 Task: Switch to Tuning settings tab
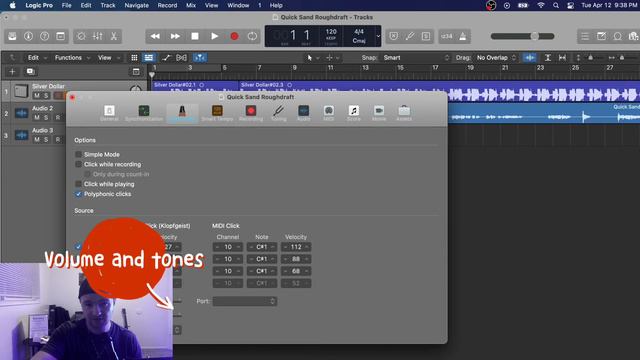pyautogui.click(x=279, y=113)
